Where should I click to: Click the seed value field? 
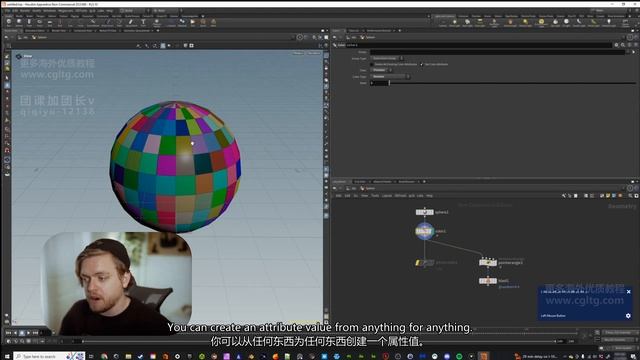pyautogui.click(x=380, y=83)
